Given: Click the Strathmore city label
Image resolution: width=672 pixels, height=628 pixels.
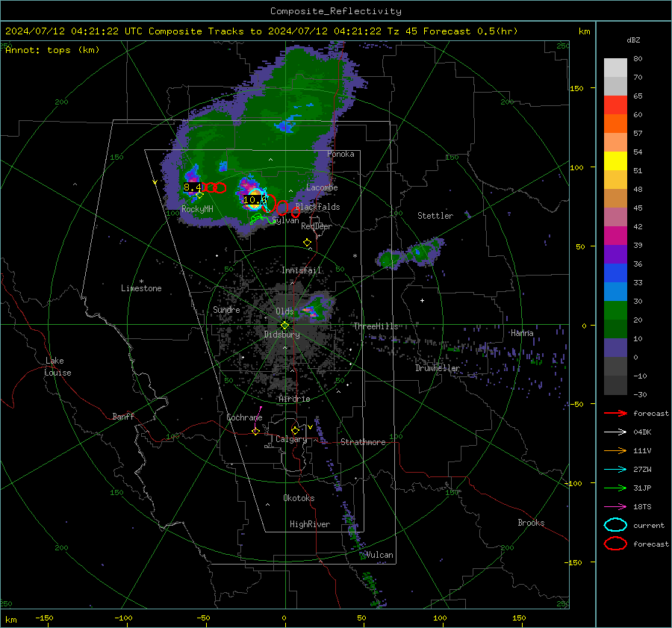Looking at the screenshot, I should coord(363,442).
